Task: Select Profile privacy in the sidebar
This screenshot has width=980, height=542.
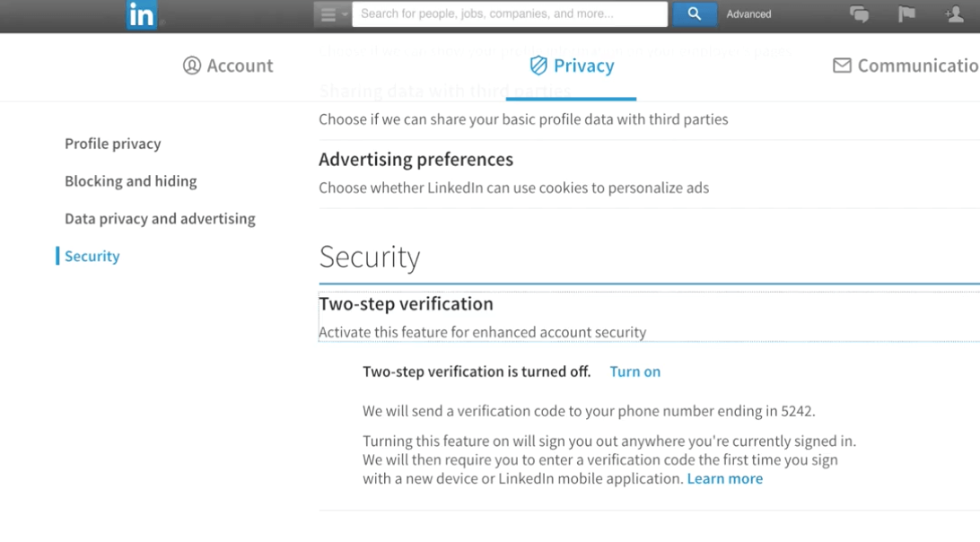Action: tap(113, 144)
